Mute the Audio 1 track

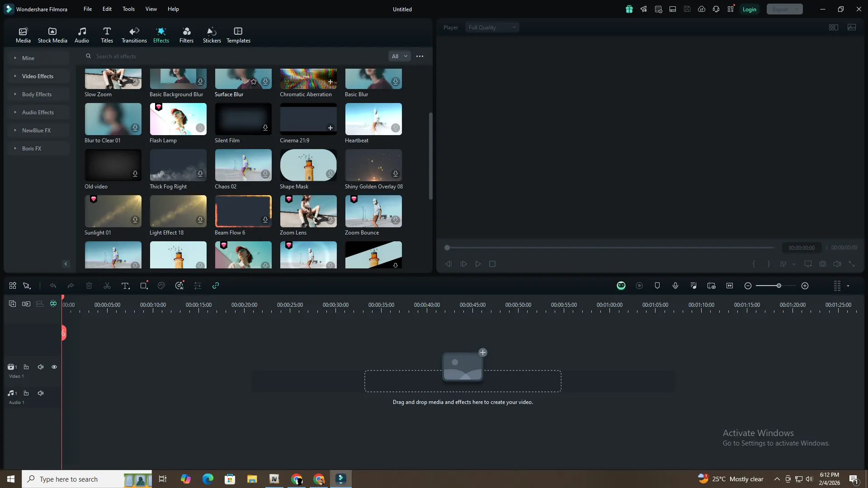[x=41, y=393]
